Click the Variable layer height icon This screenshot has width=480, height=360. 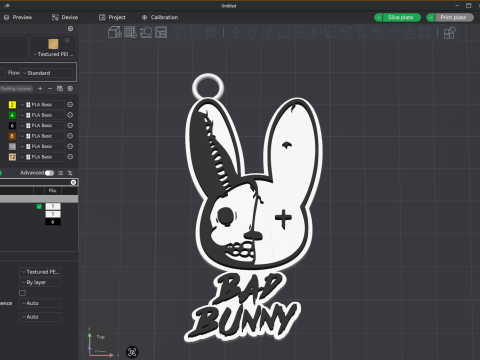click(210, 33)
